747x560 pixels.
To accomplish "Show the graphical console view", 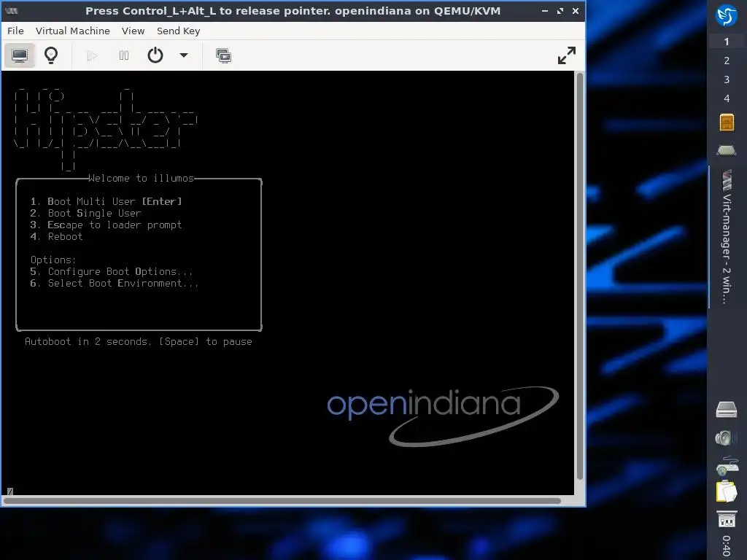I will point(20,55).
